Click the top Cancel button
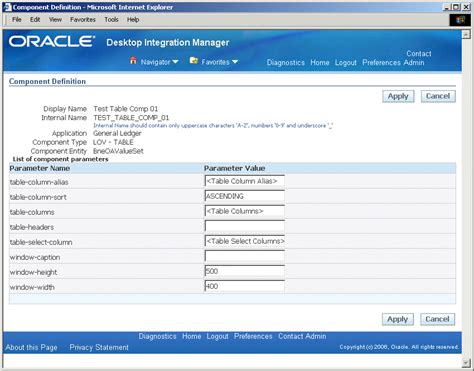 (438, 96)
